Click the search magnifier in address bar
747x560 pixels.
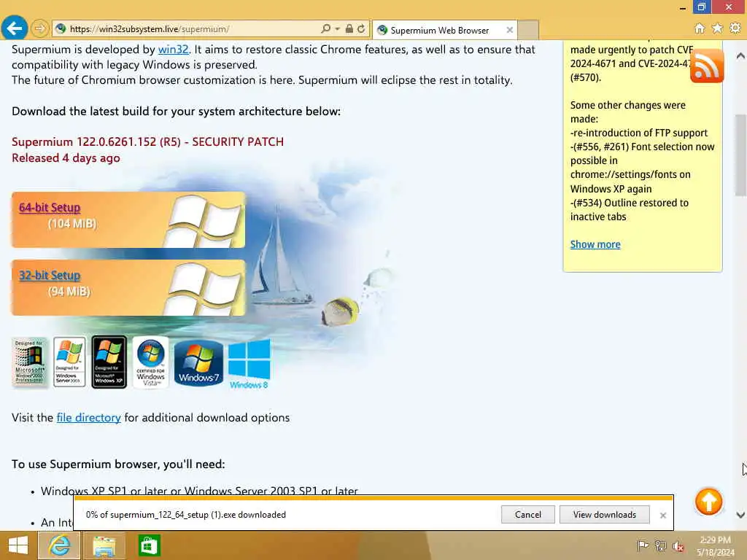(325, 29)
